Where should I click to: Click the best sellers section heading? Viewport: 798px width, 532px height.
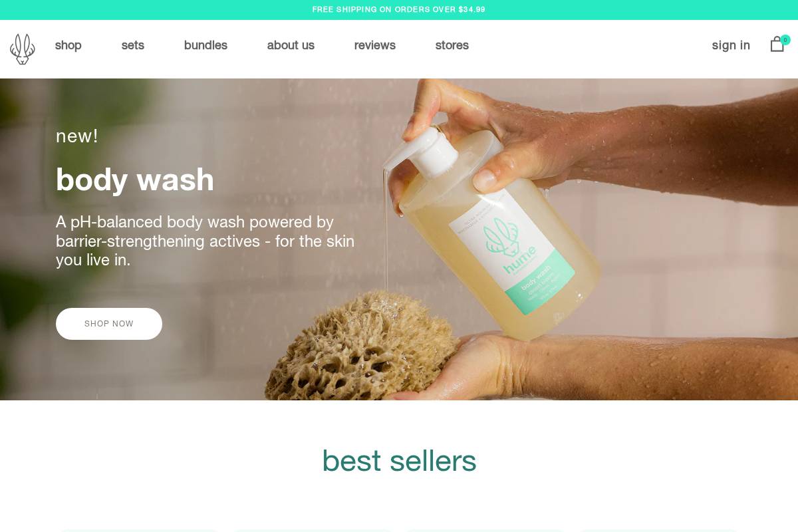click(399, 461)
